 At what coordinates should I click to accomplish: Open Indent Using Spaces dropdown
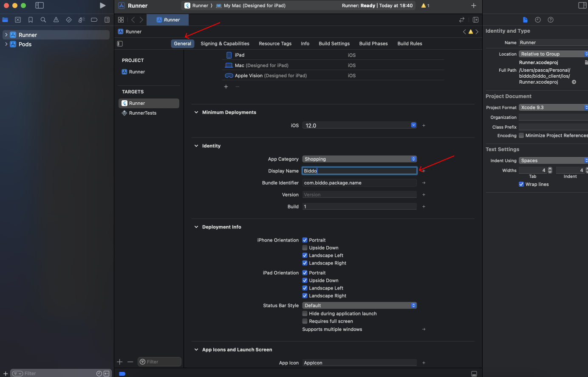(553, 161)
